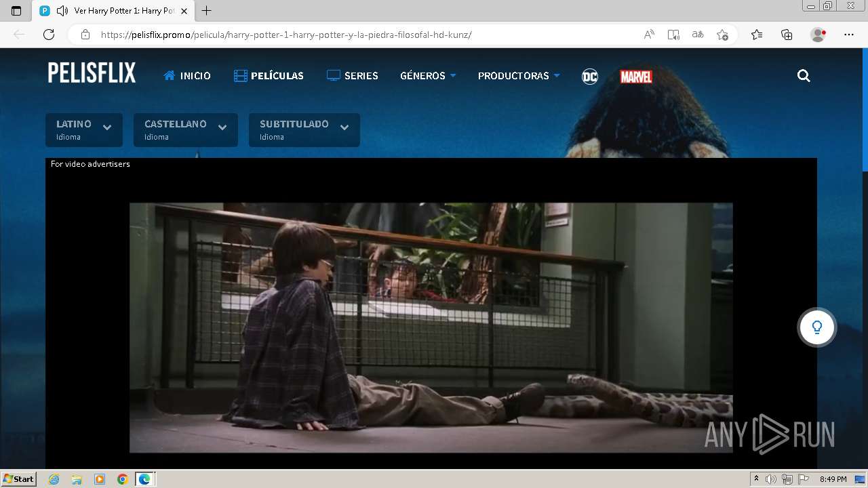Show hidden tray icons arrow
Screen dimensions: 868x488
757,479
